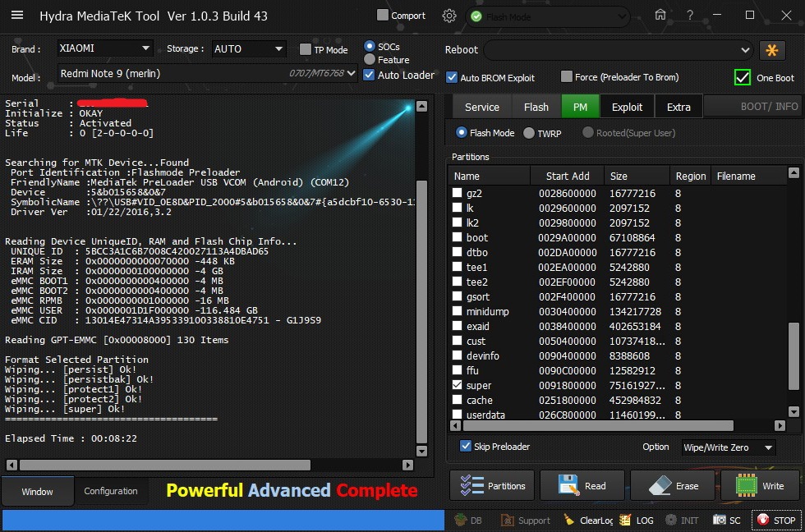This screenshot has width=805, height=532.
Task: Click the home icon in title bar
Action: tap(660, 16)
